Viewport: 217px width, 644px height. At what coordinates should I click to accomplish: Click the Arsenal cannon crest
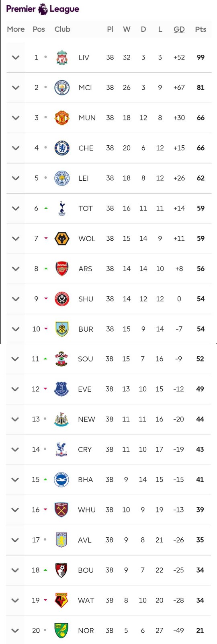62,269
